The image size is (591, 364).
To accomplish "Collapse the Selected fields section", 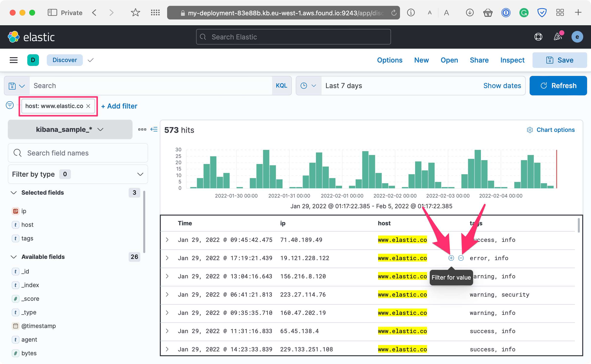I will (14, 192).
